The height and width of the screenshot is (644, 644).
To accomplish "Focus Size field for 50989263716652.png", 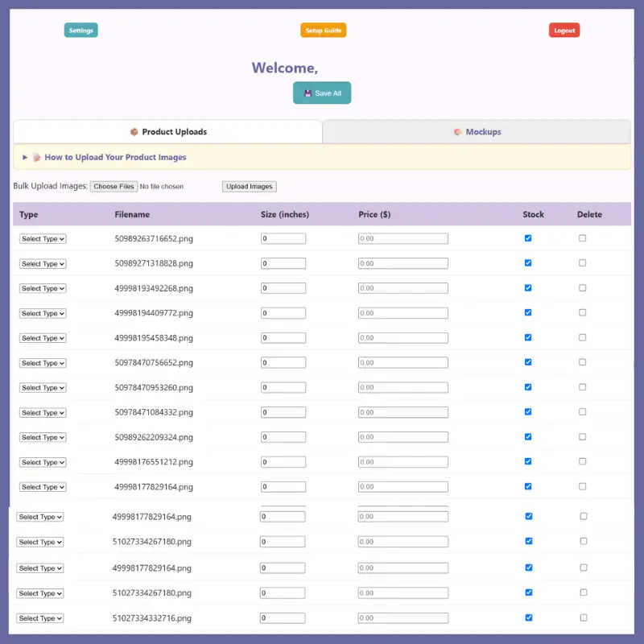I will click(x=283, y=238).
